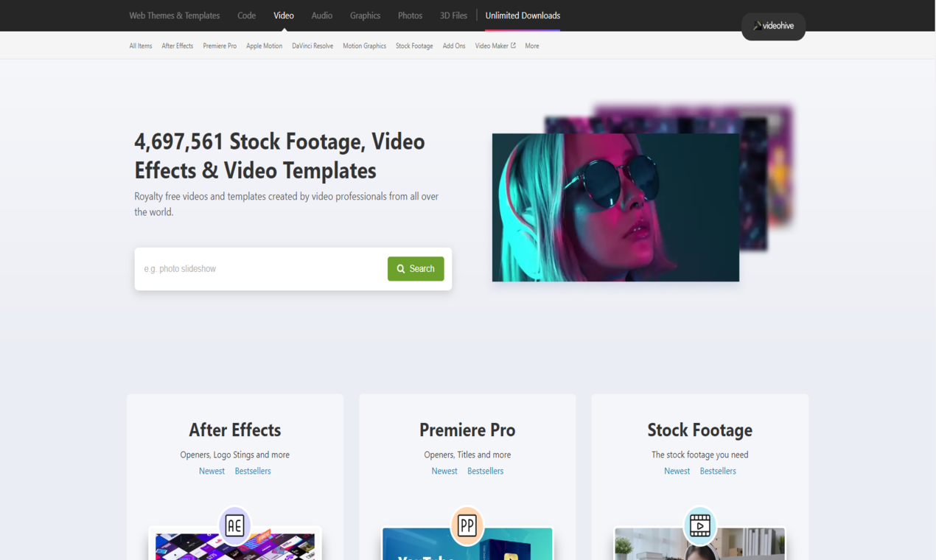
Task: Click the Premiere Pro card preview thumbnail
Action: pyautogui.click(x=467, y=544)
